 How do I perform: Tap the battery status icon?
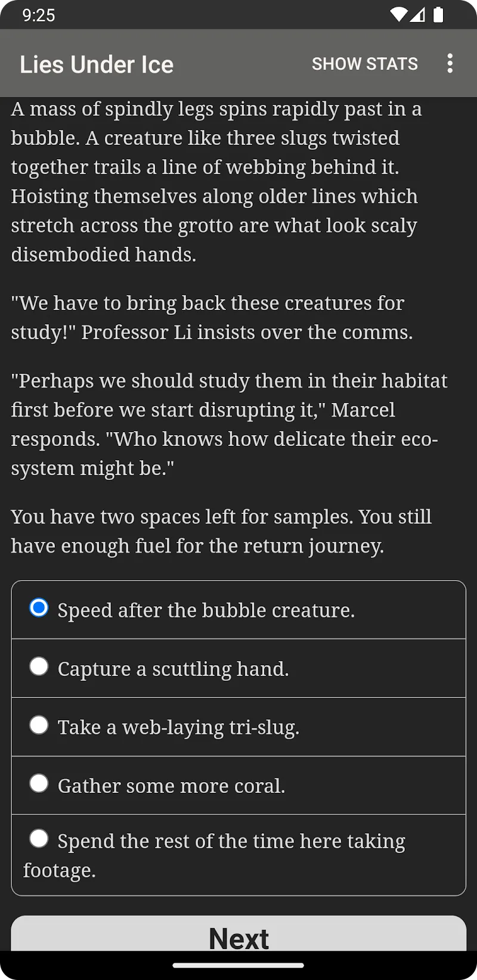438,15
